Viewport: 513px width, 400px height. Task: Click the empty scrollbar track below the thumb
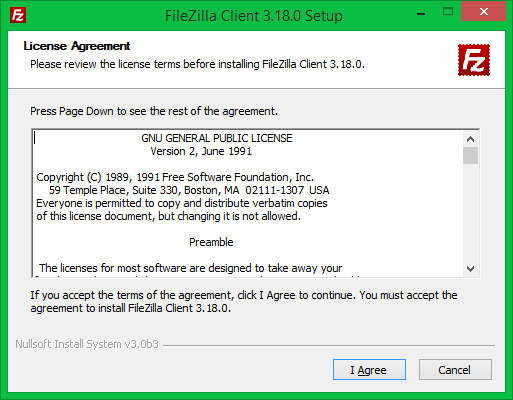[470, 212]
